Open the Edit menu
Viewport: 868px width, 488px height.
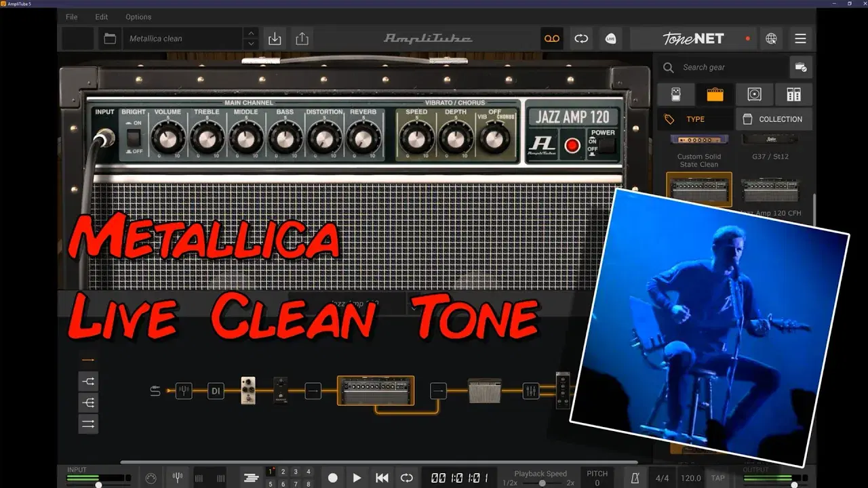click(x=102, y=17)
